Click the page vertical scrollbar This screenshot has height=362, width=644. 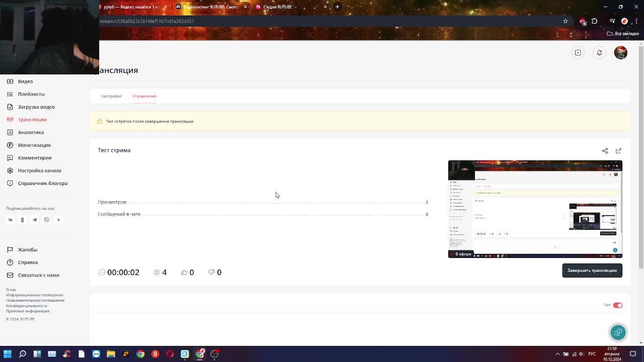pyautogui.click(x=641, y=158)
